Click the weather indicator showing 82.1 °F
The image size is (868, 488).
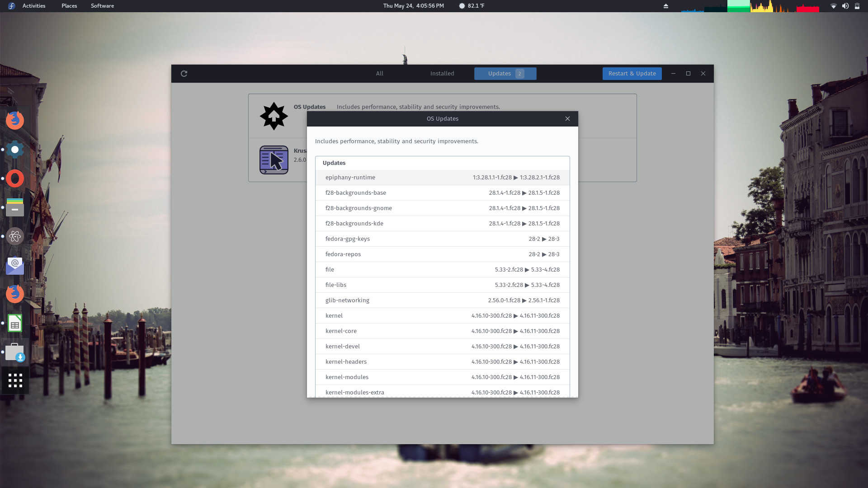click(x=472, y=6)
